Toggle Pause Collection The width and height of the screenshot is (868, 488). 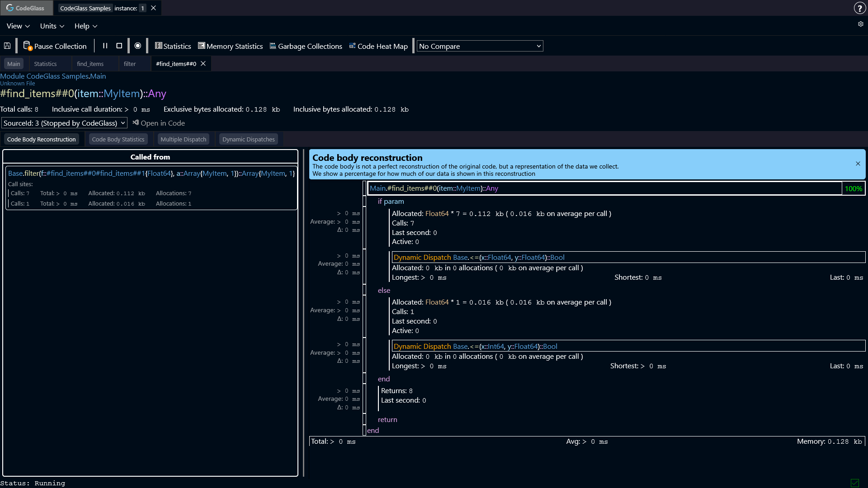pos(55,46)
